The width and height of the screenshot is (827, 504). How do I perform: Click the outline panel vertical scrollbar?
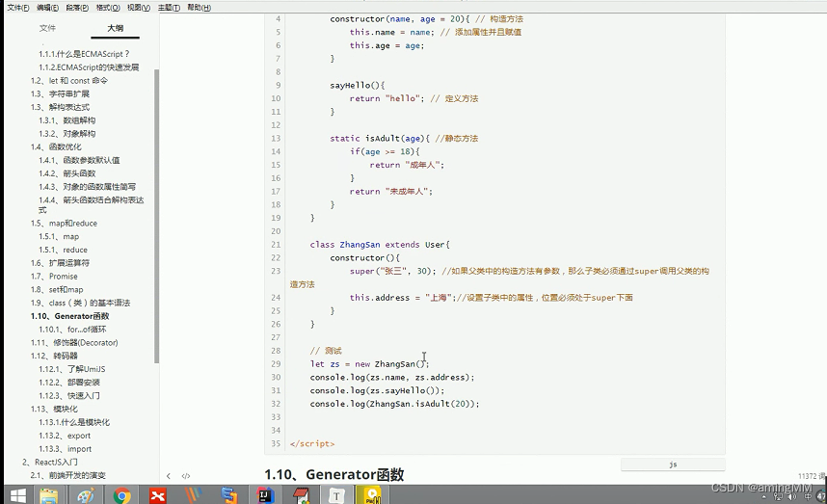[156, 216]
